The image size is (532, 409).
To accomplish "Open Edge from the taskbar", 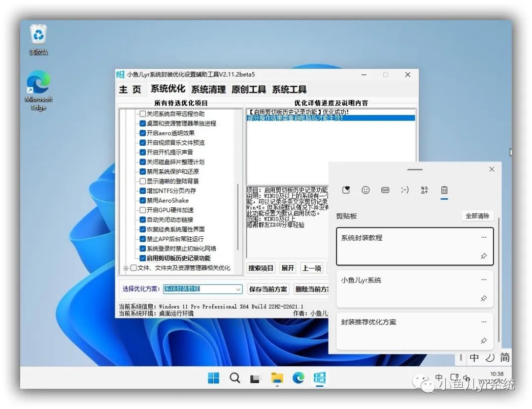I will click(x=298, y=378).
